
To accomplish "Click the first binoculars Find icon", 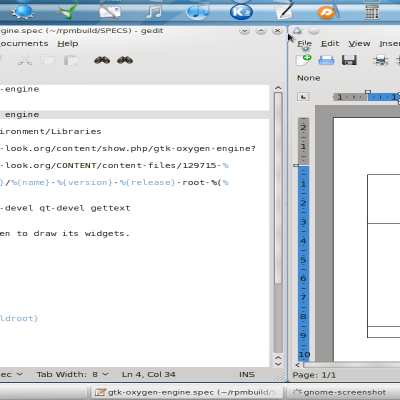I will (102, 60).
